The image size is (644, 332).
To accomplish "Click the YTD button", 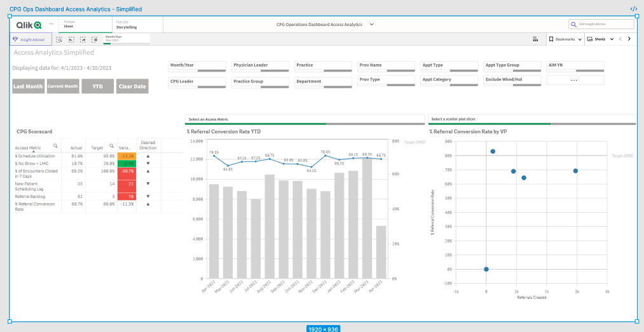I will click(x=97, y=86).
